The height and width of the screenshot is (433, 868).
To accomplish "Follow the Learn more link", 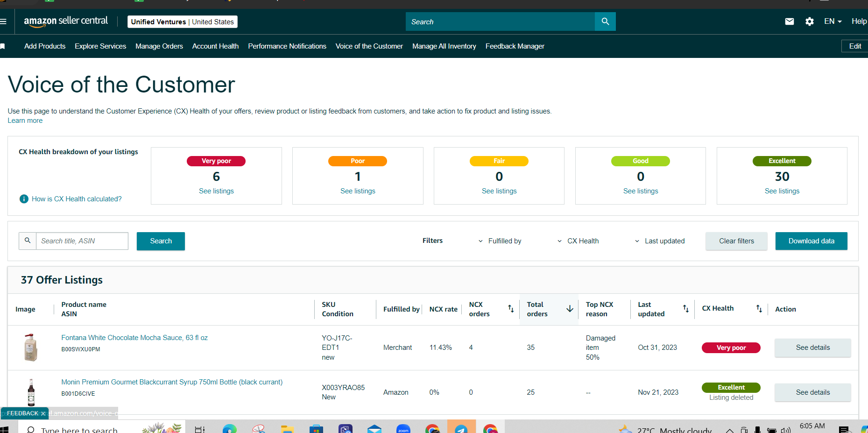I will click(25, 121).
